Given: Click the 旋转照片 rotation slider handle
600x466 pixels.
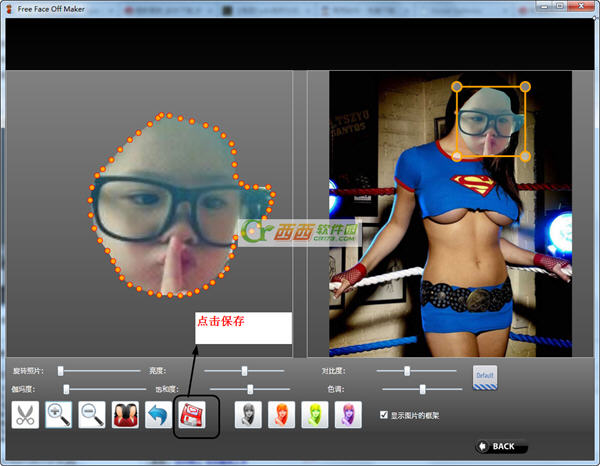Looking at the screenshot, I should pos(60,370).
